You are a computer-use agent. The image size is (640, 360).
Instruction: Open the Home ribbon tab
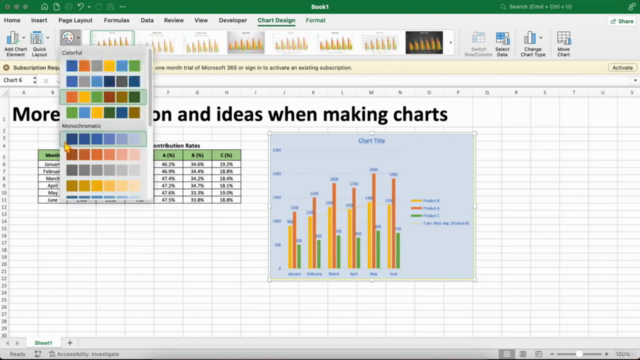[x=12, y=20]
